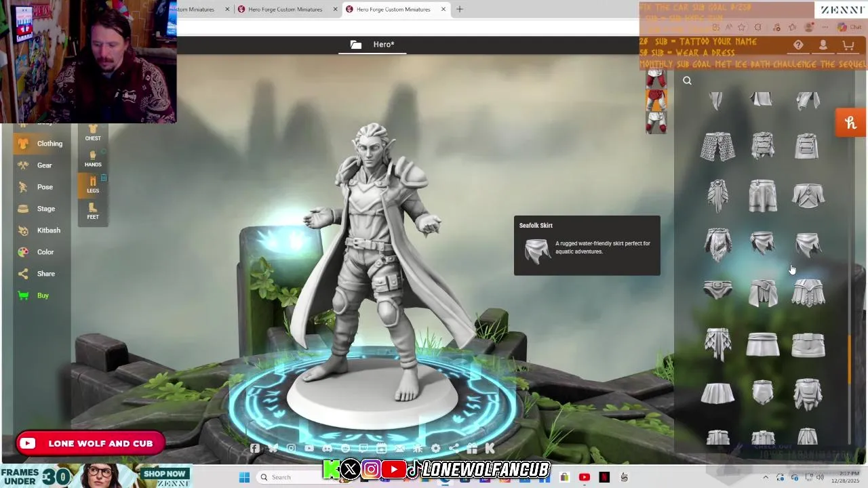
Task: Click the Twitch icon
Action: pyautogui.click(x=363, y=448)
